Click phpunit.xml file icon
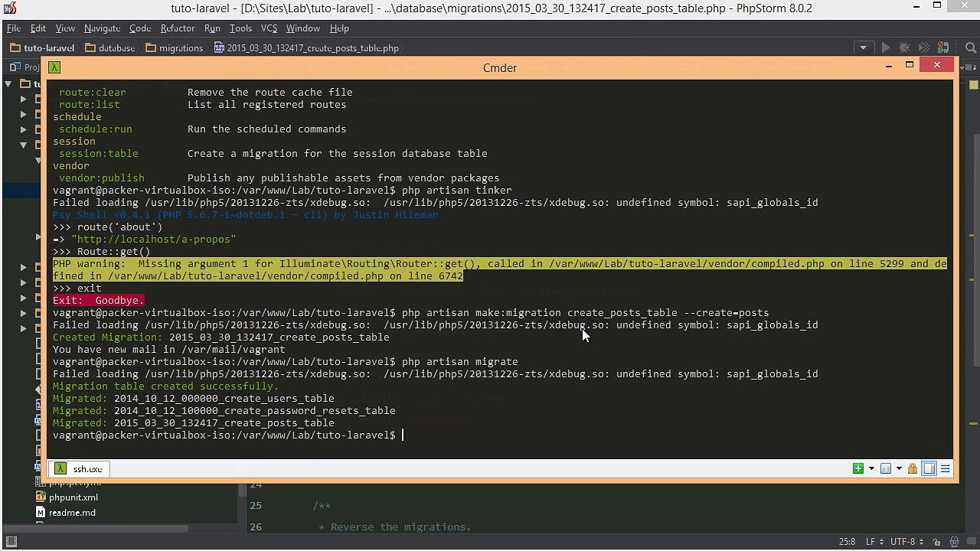 point(41,497)
